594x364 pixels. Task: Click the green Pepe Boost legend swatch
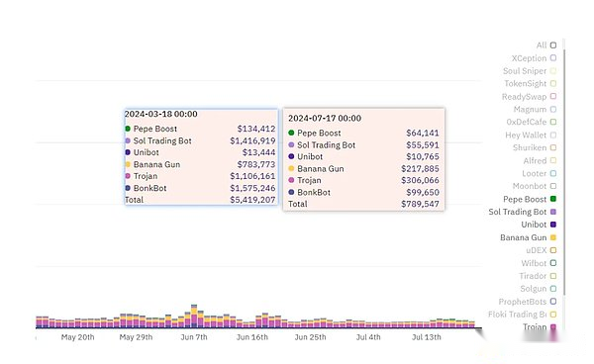point(553,199)
